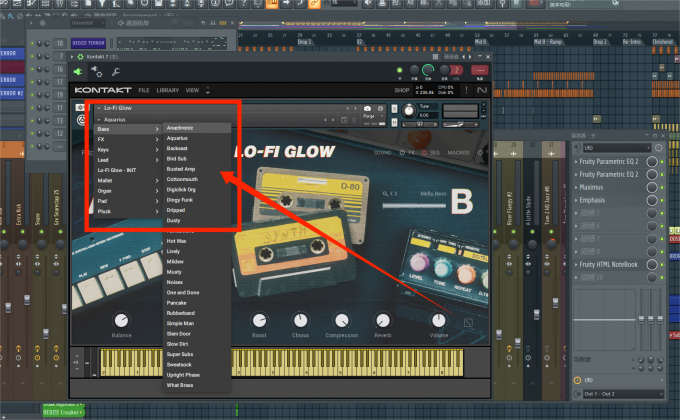Click the NI logo in Kontakt header
The width and height of the screenshot is (680, 420).
click(x=482, y=90)
